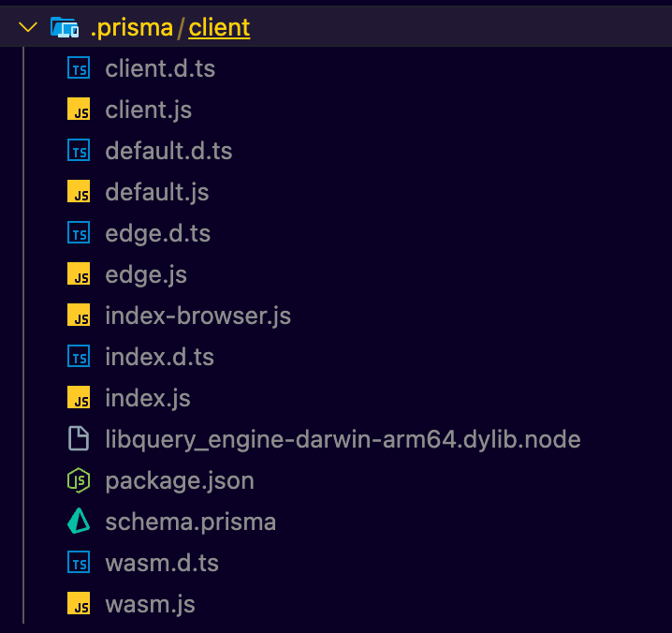The image size is (672, 633).
Task: Open the client.d.ts file
Action: 160,68
